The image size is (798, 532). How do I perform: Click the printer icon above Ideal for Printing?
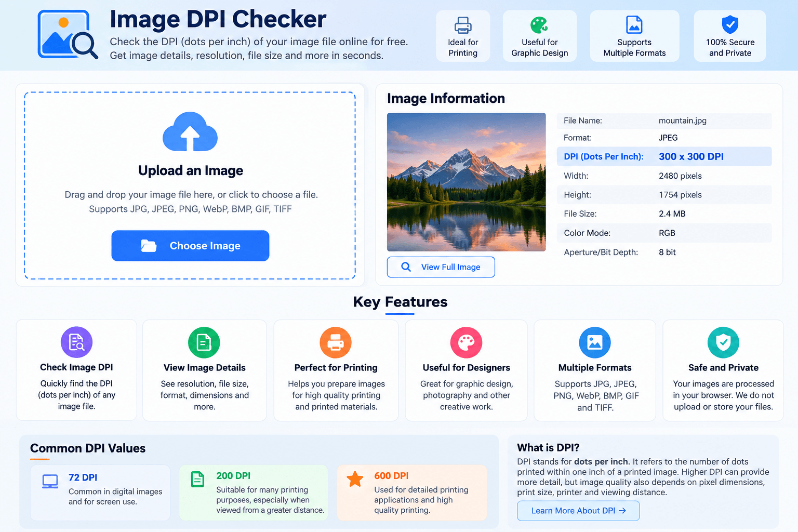coord(463,25)
